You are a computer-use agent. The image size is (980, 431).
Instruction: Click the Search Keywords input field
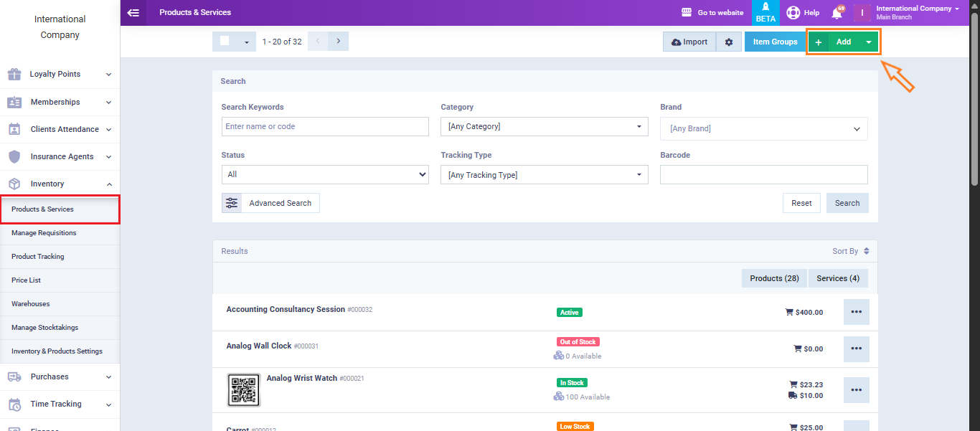coord(325,127)
